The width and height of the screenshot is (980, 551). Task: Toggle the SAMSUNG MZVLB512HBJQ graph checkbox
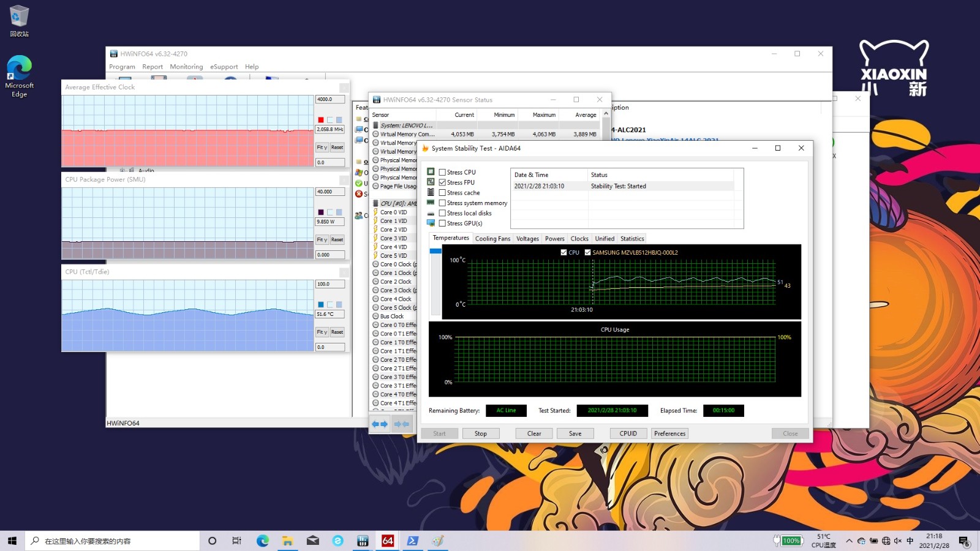click(x=587, y=252)
